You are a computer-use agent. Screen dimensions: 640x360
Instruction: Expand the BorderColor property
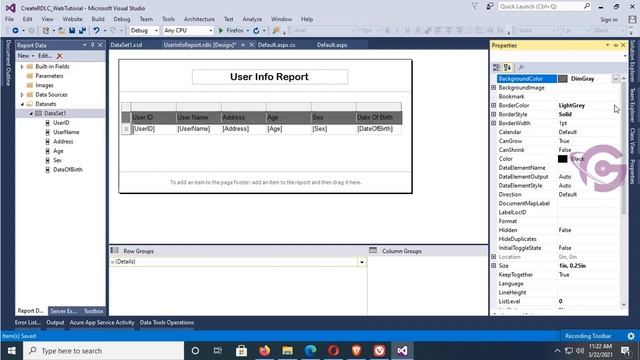click(x=493, y=105)
